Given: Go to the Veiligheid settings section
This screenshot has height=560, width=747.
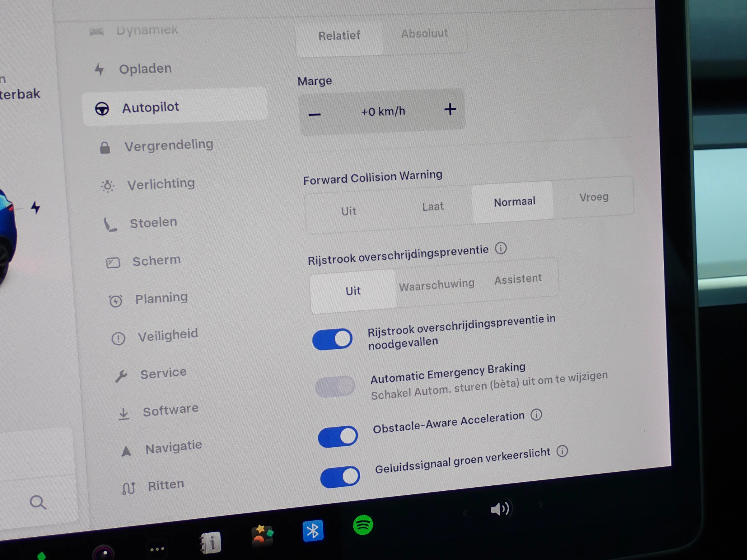Looking at the screenshot, I should (x=167, y=335).
